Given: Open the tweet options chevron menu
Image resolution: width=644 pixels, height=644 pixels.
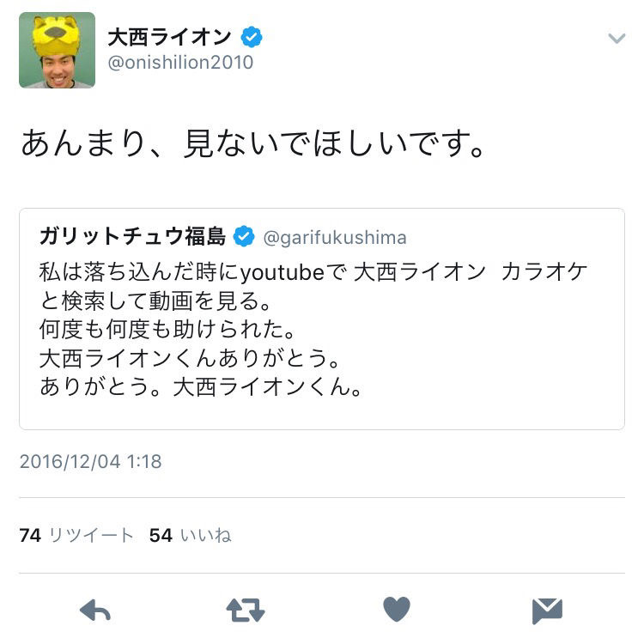Looking at the screenshot, I should click(x=617, y=39).
